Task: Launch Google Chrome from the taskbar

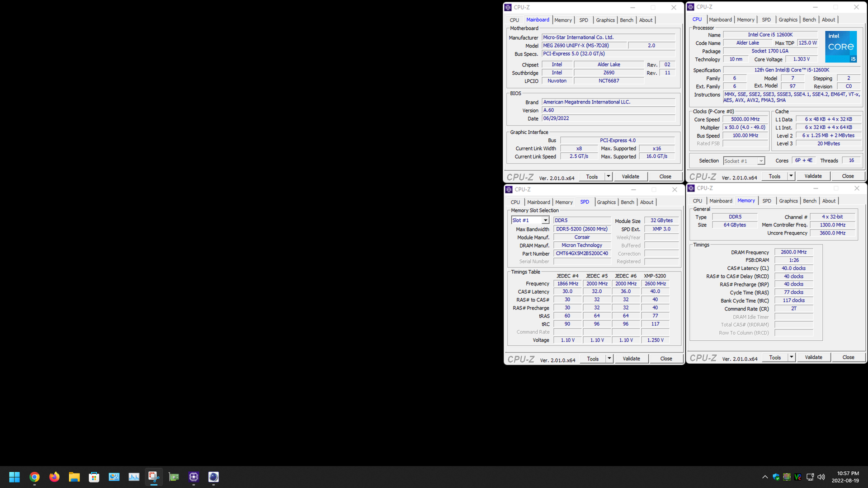Action: coord(34,477)
